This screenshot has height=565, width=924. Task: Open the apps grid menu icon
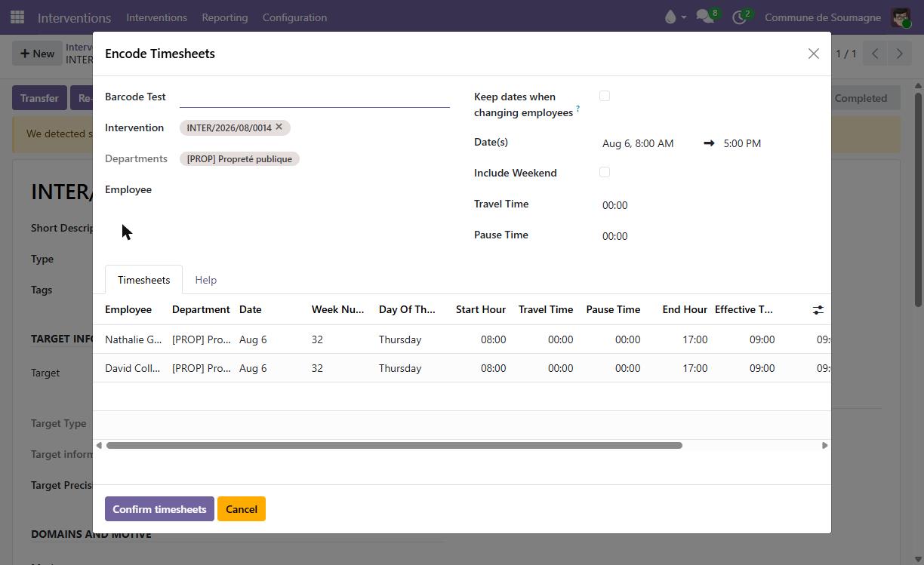point(17,17)
